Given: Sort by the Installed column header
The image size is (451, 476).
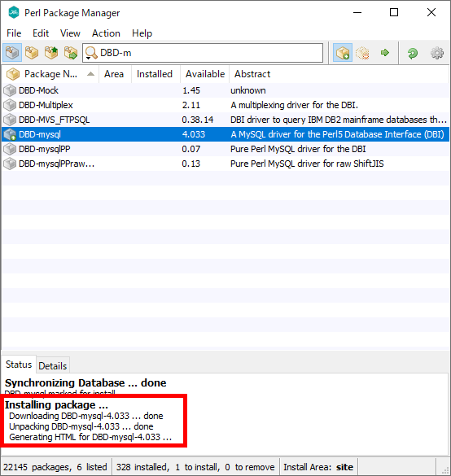Looking at the screenshot, I should [155, 74].
